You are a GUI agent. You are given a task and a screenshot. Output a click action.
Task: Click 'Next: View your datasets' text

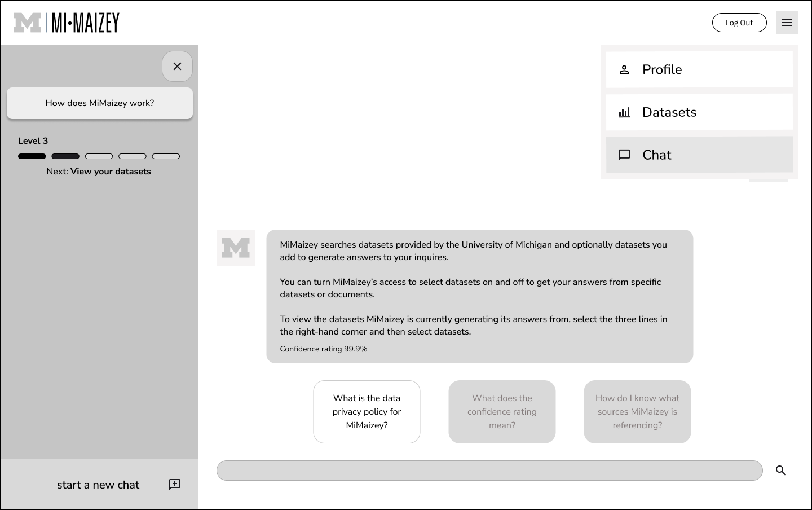tap(99, 172)
